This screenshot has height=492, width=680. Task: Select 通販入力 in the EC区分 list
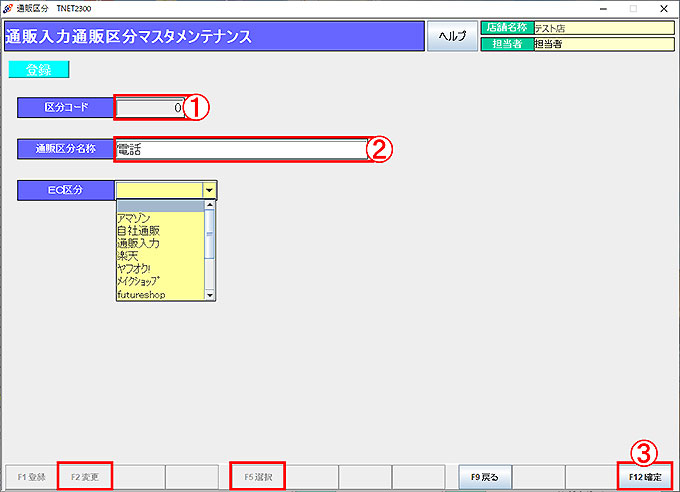pyautogui.click(x=160, y=243)
